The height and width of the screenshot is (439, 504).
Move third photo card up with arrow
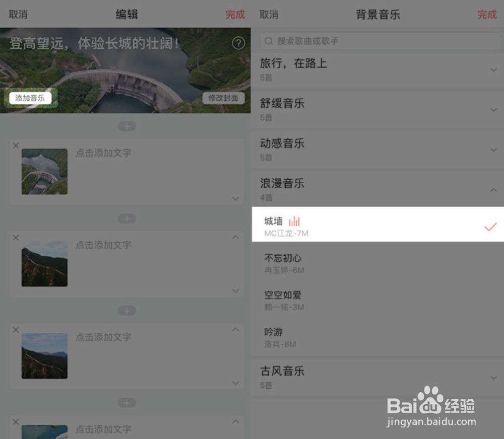point(235,329)
